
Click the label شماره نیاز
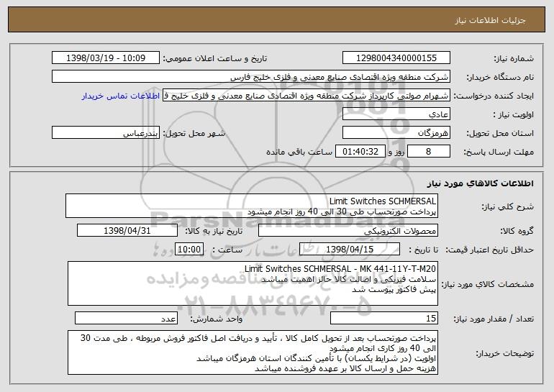point(514,58)
